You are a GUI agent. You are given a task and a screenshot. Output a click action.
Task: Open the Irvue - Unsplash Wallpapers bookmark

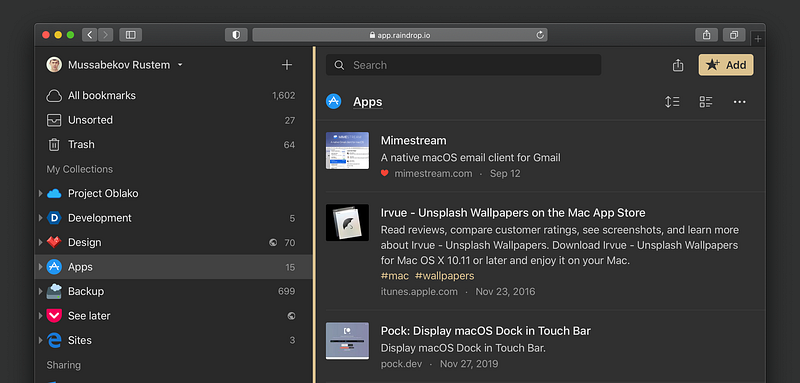tap(513, 213)
